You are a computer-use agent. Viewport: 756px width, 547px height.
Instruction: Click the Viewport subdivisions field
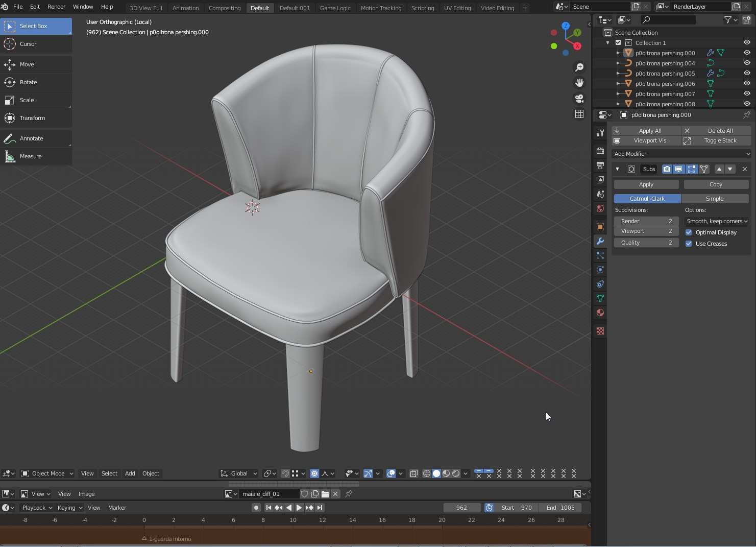[x=646, y=231]
